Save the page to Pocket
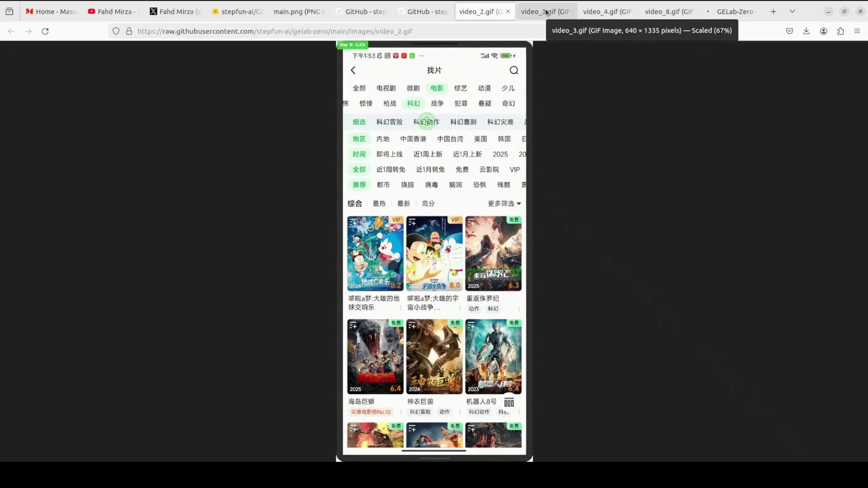This screenshot has width=868, height=488. coord(790,31)
